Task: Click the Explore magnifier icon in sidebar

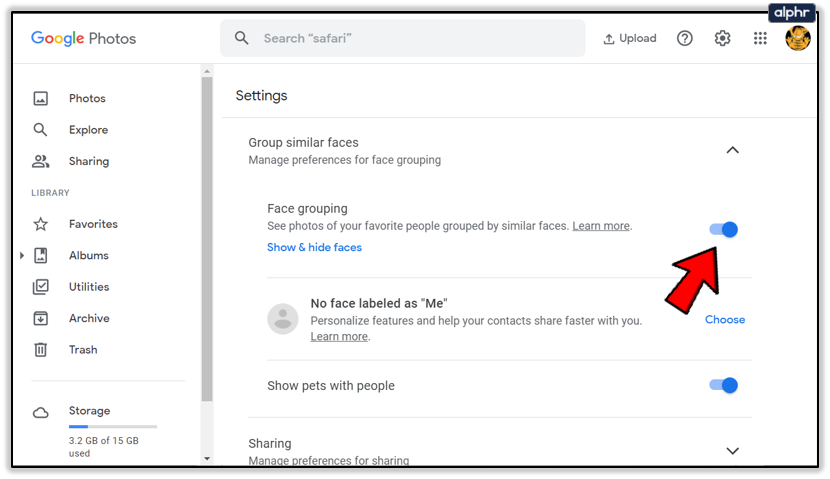Action: [x=41, y=130]
